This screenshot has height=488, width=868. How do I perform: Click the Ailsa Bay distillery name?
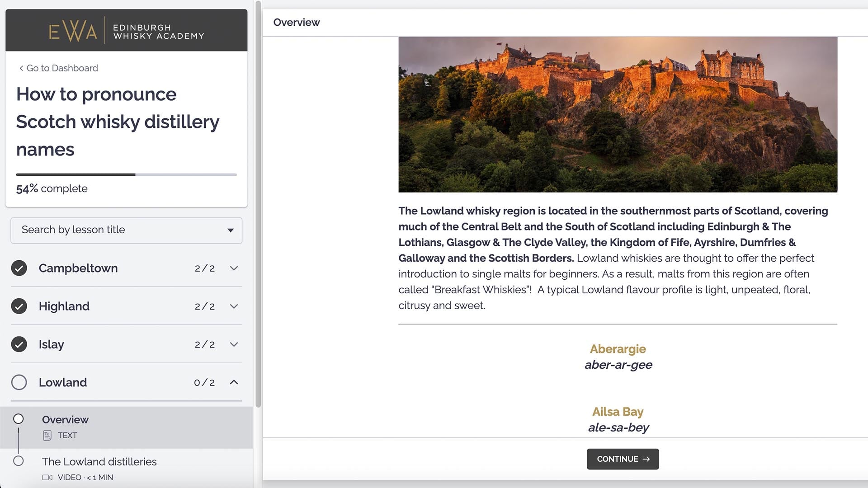point(618,412)
